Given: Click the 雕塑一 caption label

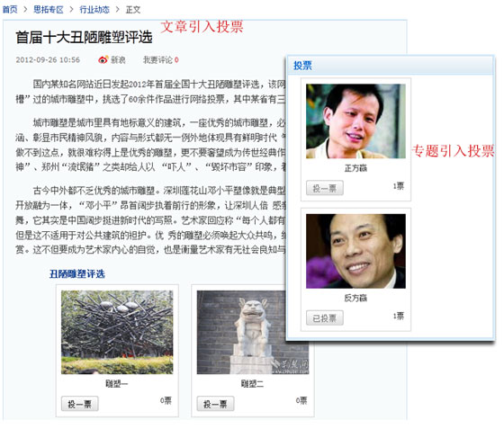Looking at the screenshot, I should click(117, 384).
